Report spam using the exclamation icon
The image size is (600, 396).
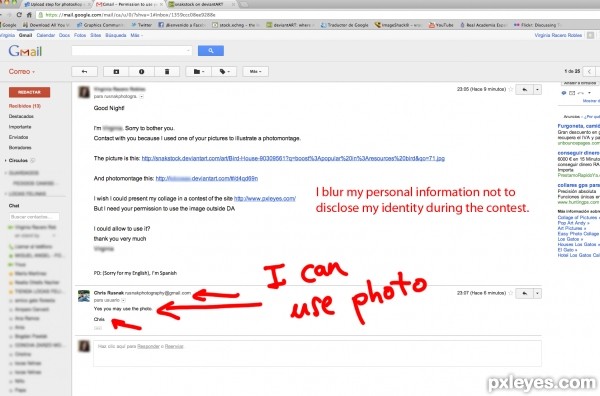(x=142, y=72)
